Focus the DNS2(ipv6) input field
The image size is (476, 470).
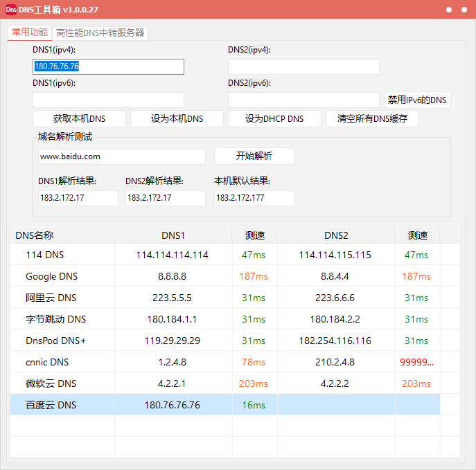[303, 100]
